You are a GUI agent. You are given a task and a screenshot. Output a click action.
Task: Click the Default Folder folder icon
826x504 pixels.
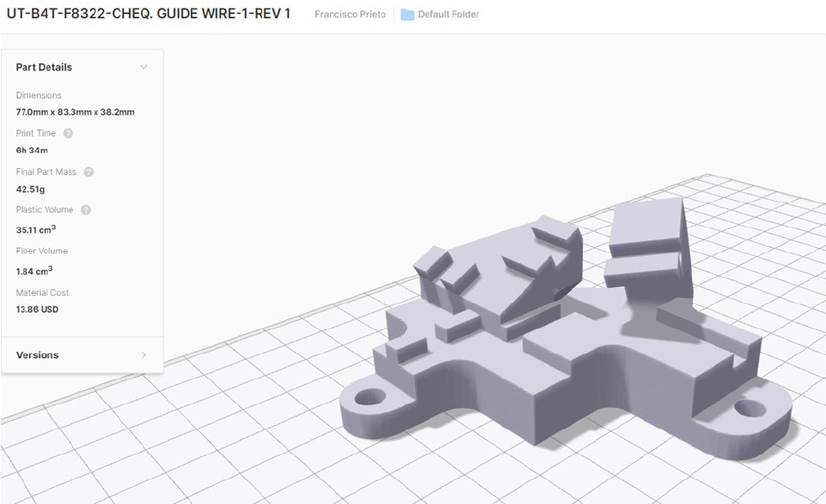(x=407, y=15)
